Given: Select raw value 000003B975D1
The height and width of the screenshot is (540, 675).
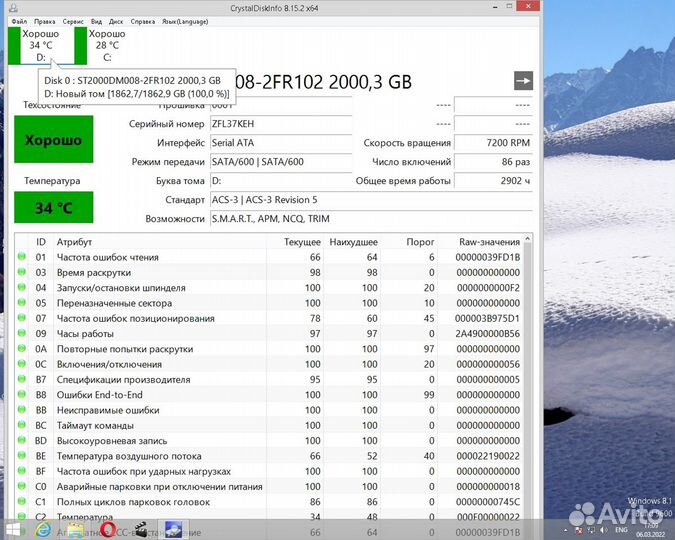Looking at the screenshot, I should [x=487, y=318].
